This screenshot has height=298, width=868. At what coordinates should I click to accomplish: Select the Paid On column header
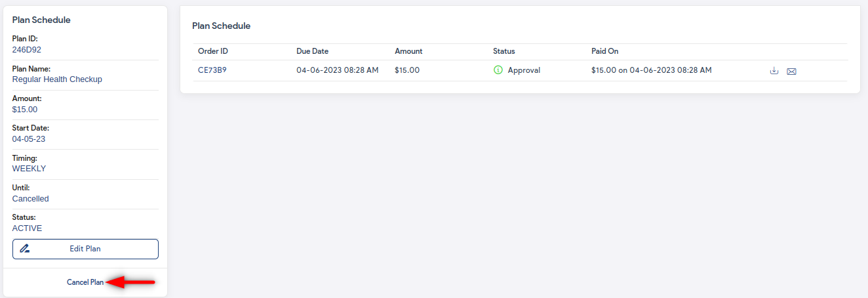pyautogui.click(x=604, y=51)
